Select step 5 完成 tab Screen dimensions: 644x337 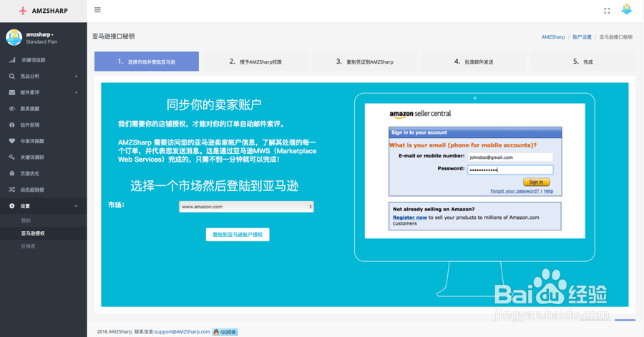click(x=582, y=62)
